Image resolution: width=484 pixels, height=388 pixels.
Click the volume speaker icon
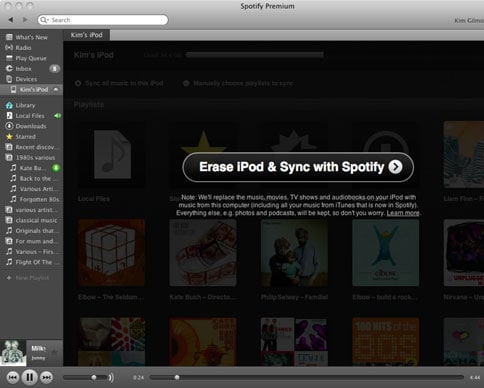coord(111,377)
